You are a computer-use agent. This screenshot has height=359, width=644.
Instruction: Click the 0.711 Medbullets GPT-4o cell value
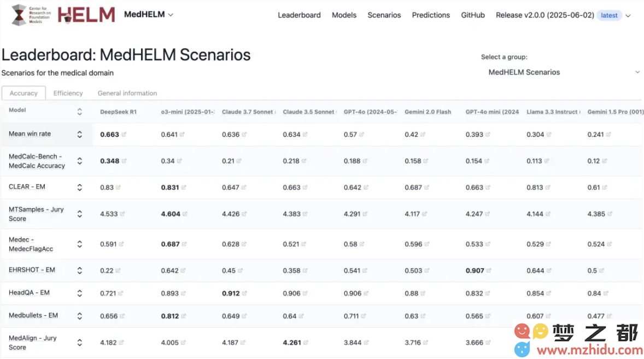pos(351,316)
